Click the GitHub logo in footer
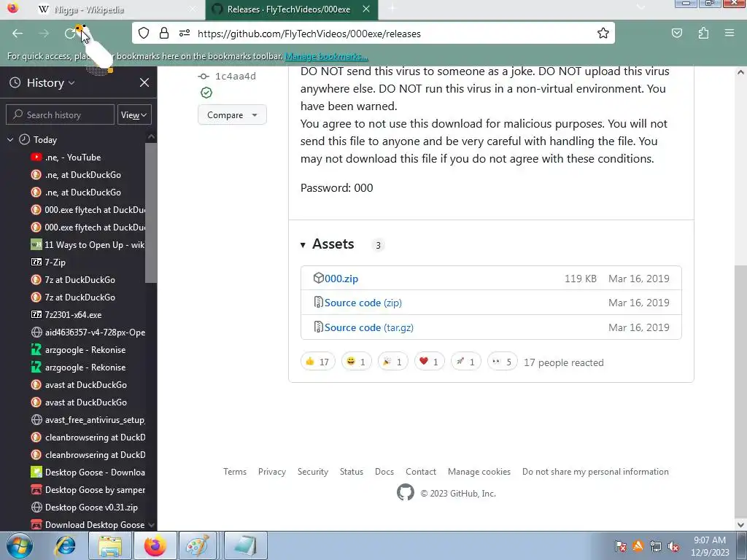Image resolution: width=747 pixels, height=560 pixels. 406,493
